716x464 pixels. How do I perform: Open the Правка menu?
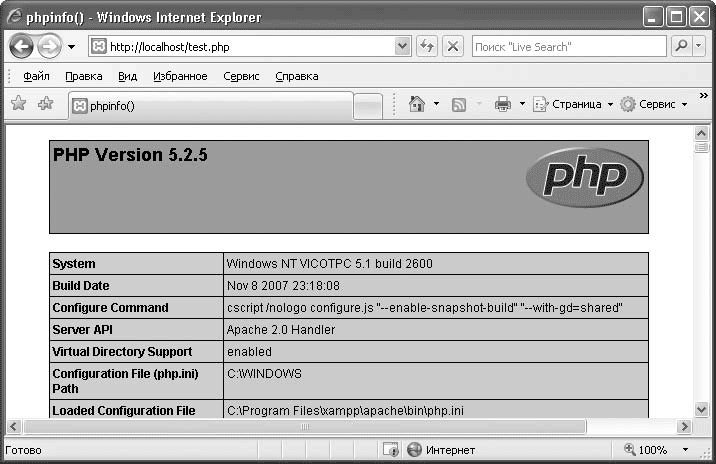coord(84,76)
